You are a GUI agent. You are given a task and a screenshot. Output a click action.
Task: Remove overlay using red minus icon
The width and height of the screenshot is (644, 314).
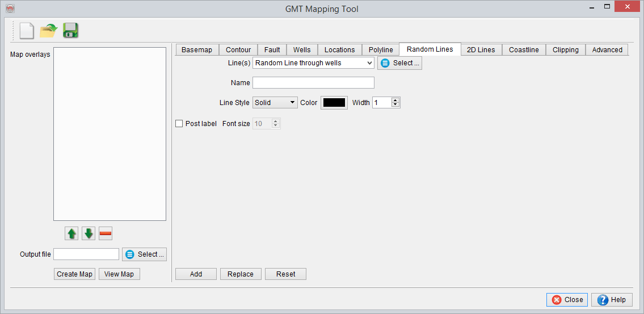coord(106,233)
